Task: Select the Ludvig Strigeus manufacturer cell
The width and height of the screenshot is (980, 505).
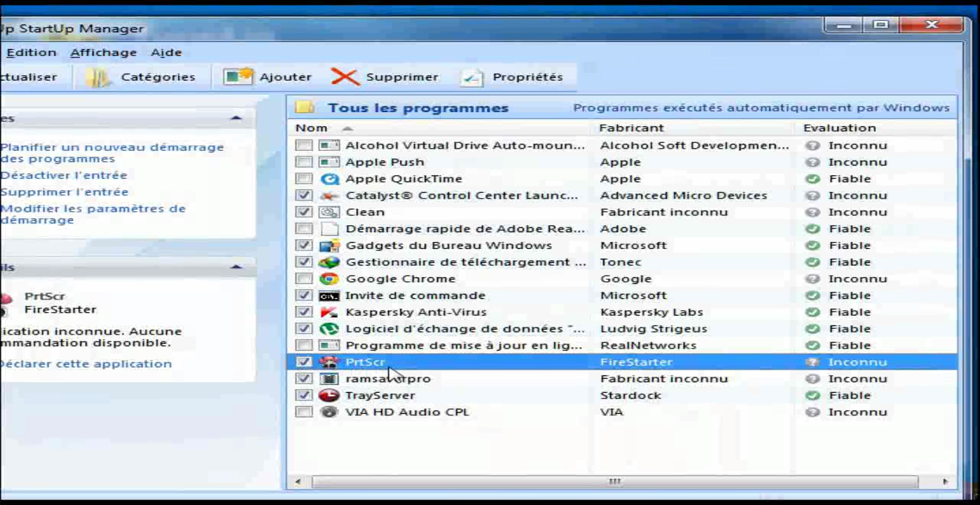Action: (654, 329)
